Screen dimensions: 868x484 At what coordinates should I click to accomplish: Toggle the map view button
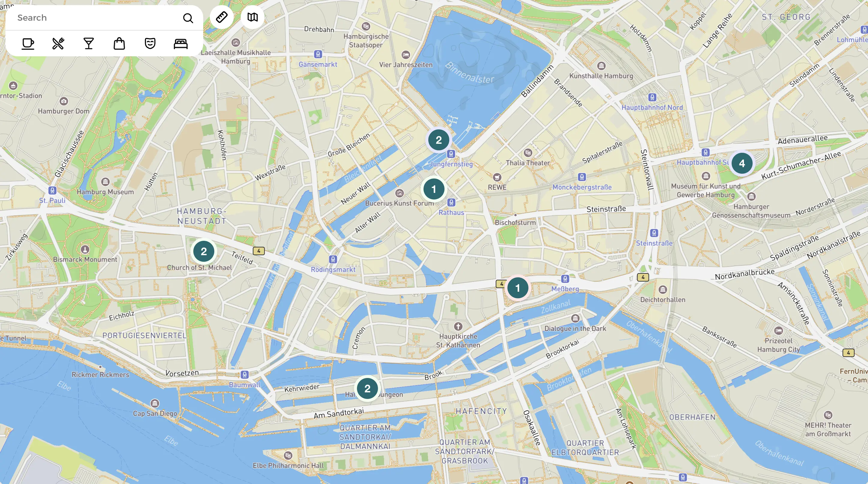pos(252,17)
